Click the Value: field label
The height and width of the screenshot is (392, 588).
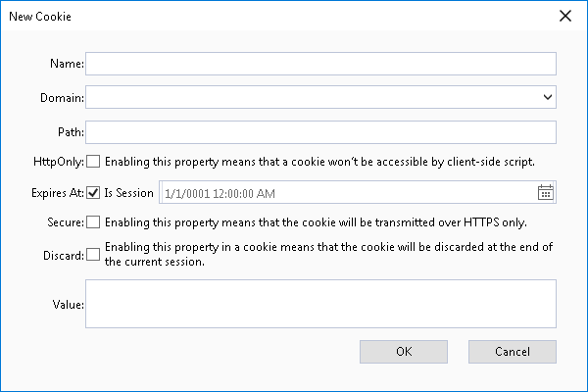point(68,303)
